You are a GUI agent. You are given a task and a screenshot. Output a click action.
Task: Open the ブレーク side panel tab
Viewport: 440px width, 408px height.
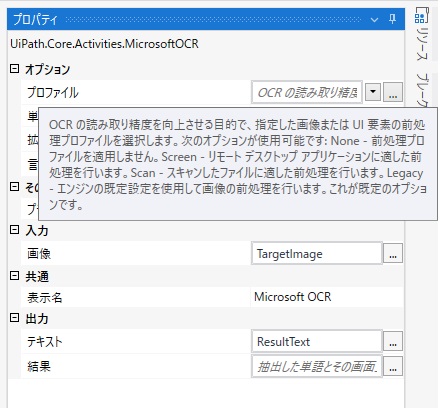tap(422, 90)
